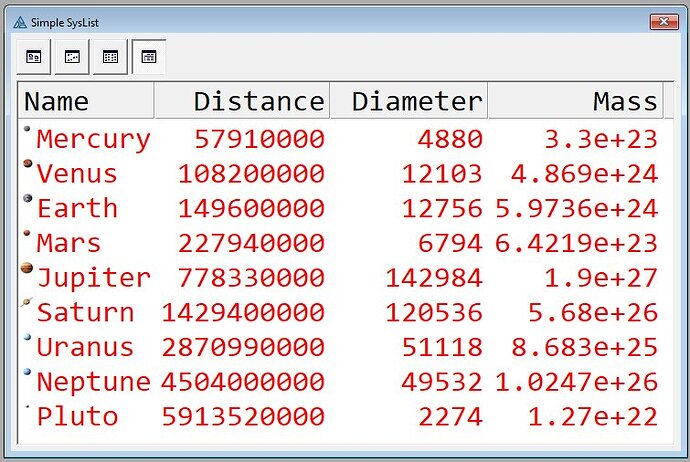Click Jupiter diameter value 142984

[x=433, y=278]
